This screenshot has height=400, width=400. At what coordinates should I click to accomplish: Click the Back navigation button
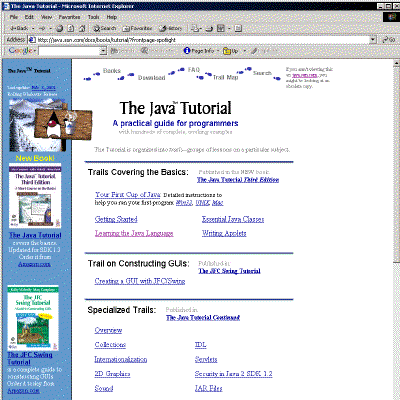(x=19, y=29)
